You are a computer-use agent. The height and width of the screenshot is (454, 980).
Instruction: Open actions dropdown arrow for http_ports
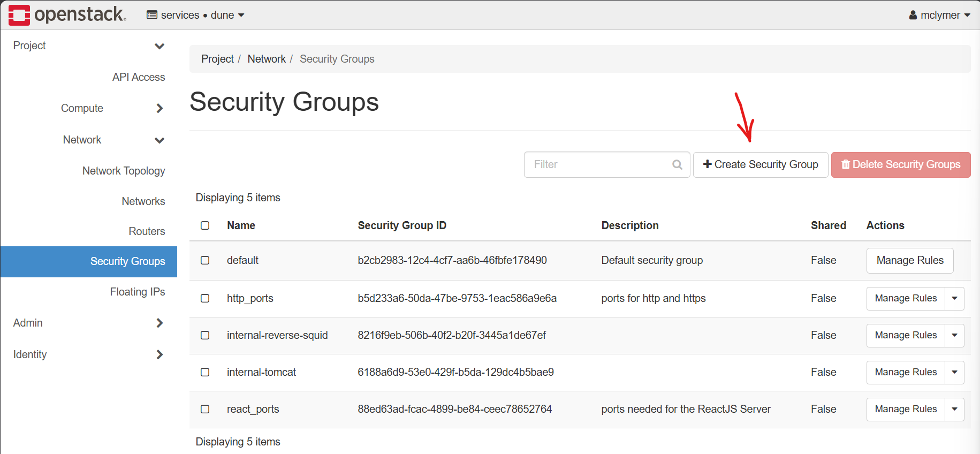tap(954, 298)
